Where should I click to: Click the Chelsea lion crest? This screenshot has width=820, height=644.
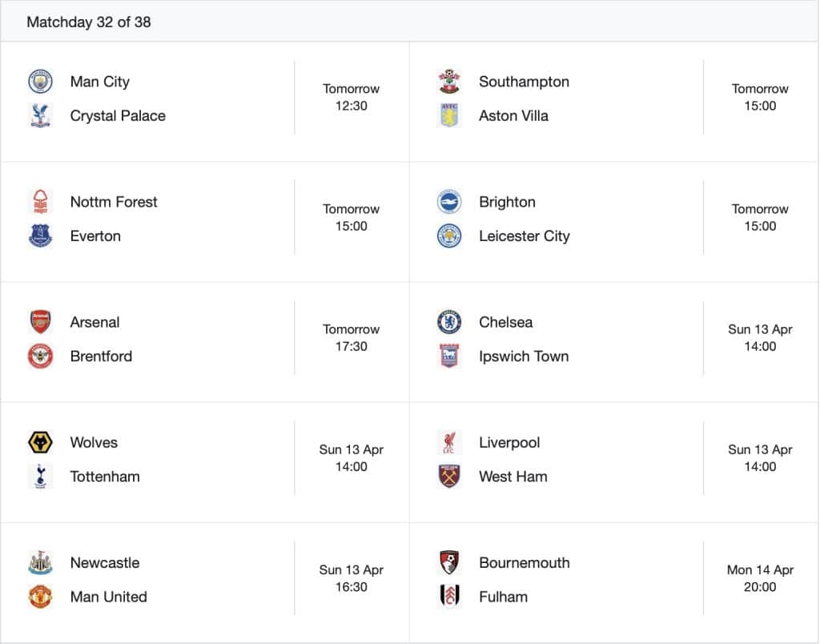pyautogui.click(x=449, y=322)
